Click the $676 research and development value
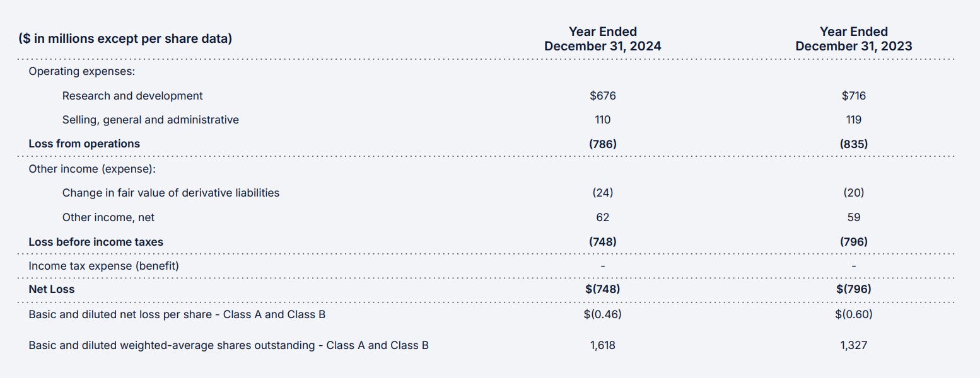This screenshot has height=378, width=980. 602,96
